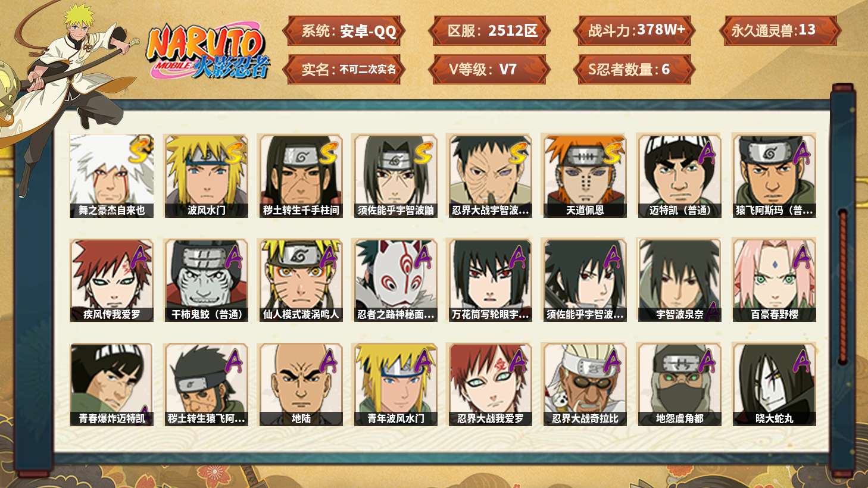Select the 忍界大战奇拉比 ninja card
The image size is (868, 488).
(585, 384)
